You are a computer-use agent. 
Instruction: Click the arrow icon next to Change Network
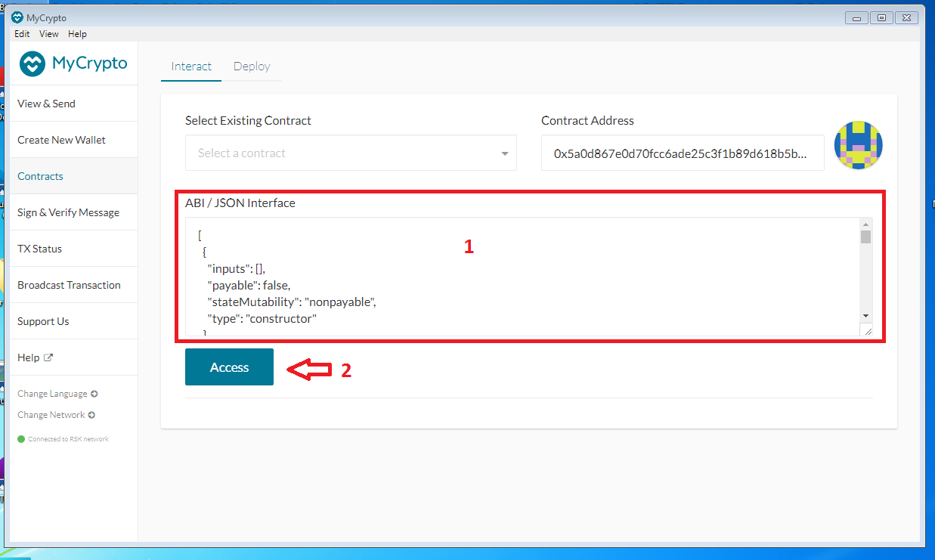coord(91,415)
